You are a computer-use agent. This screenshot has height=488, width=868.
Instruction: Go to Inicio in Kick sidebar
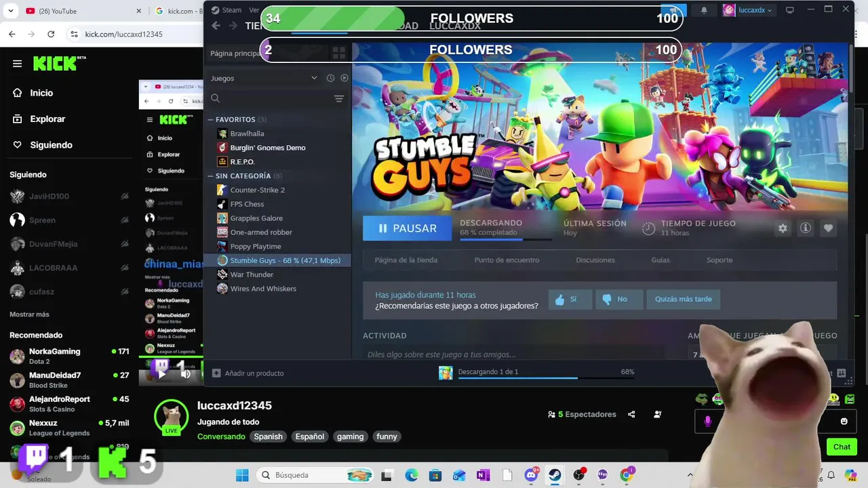click(33, 93)
